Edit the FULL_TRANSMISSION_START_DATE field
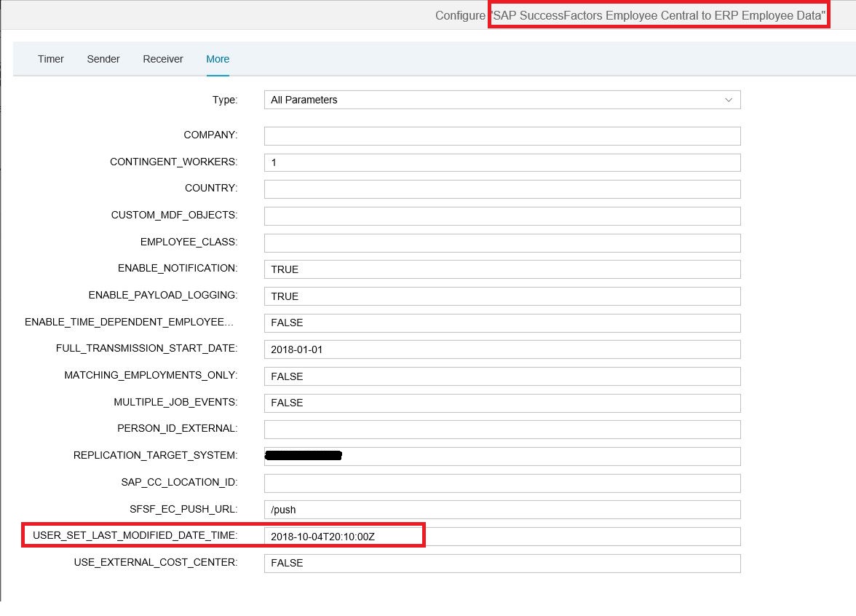856x616 pixels. 502,350
